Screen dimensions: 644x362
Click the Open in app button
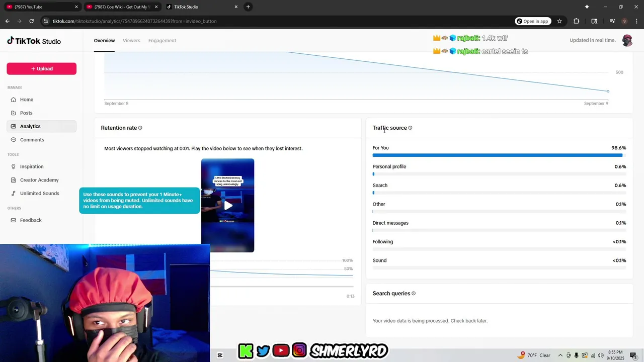(x=533, y=21)
